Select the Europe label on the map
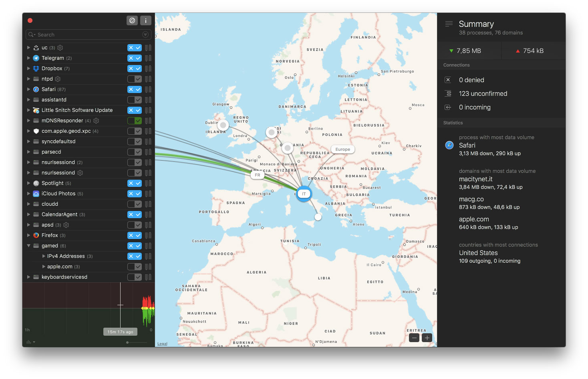 click(342, 150)
